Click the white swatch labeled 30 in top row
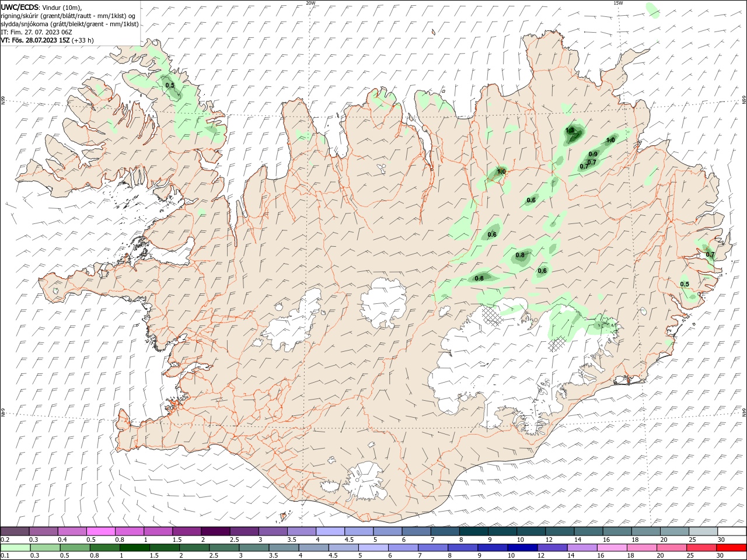This screenshot has height=560, width=747. click(x=732, y=531)
